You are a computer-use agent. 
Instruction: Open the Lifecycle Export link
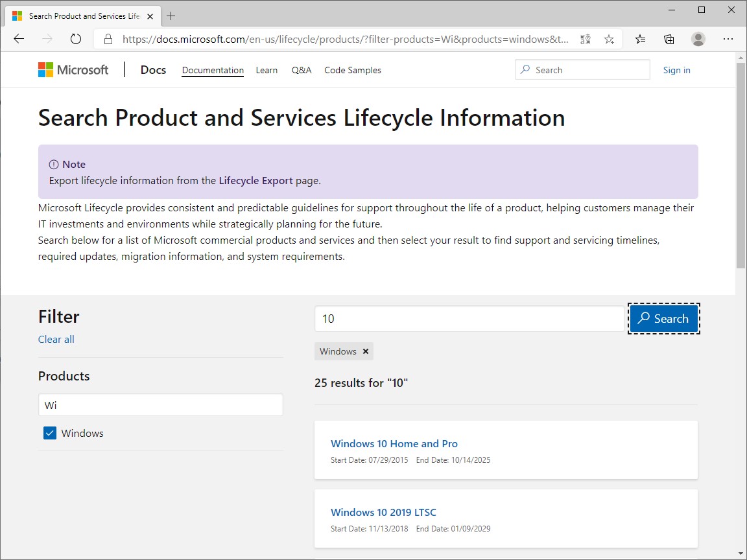pyautogui.click(x=255, y=181)
